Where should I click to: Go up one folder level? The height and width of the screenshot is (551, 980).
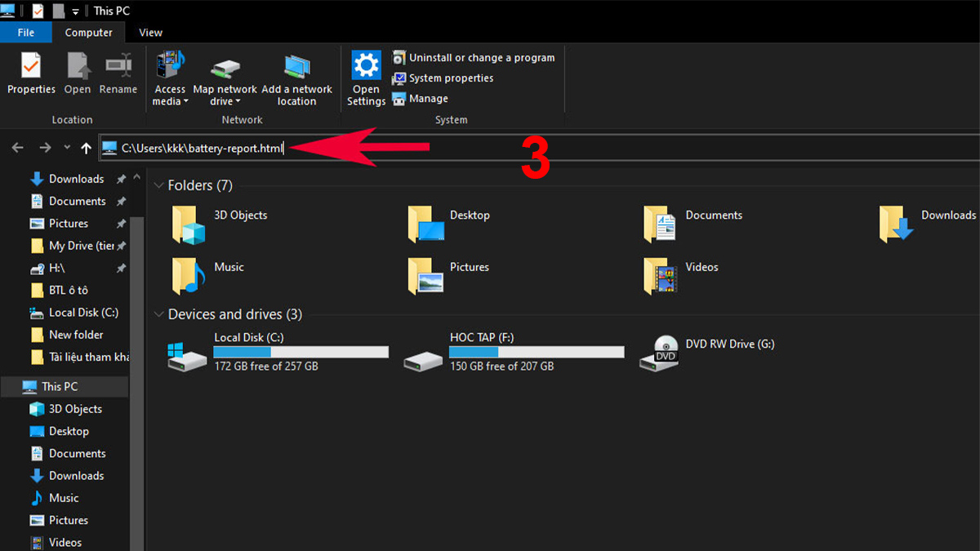pyautogui.click(x=86, y=148)
